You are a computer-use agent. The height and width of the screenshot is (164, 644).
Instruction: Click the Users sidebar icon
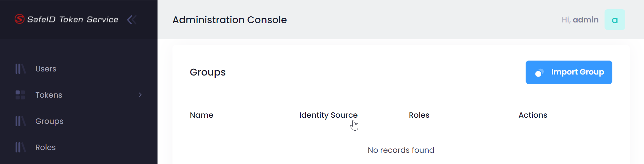tap(20, 69)
